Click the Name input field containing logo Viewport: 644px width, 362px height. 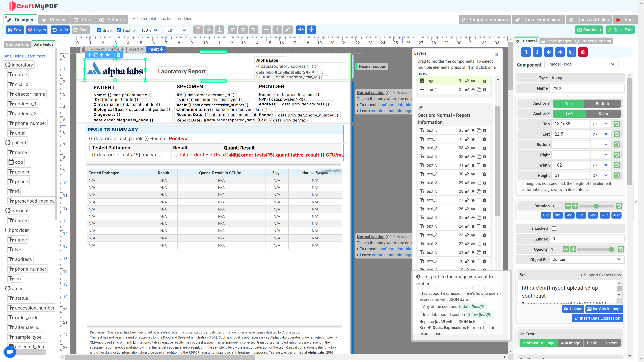tap(586, 88)
